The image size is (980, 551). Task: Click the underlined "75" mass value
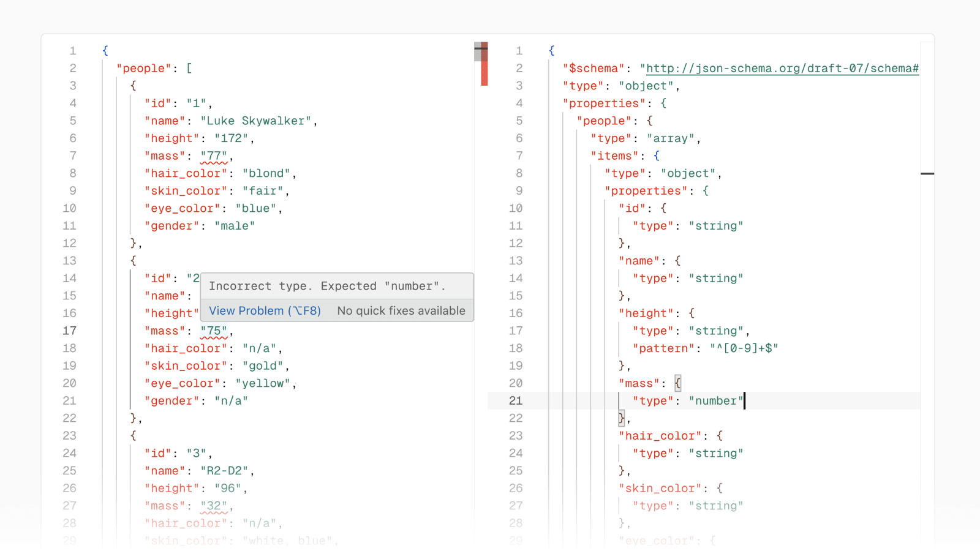pos(214,331)
